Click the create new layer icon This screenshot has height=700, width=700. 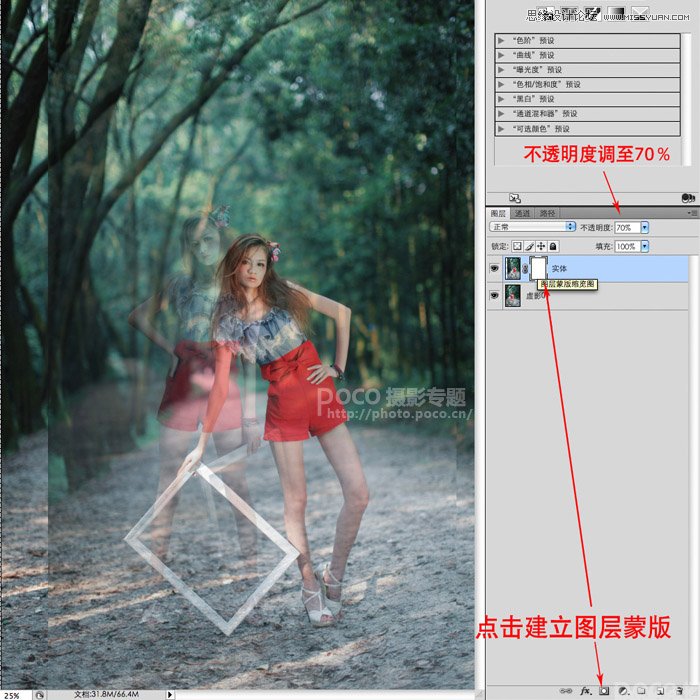point(660,691)
